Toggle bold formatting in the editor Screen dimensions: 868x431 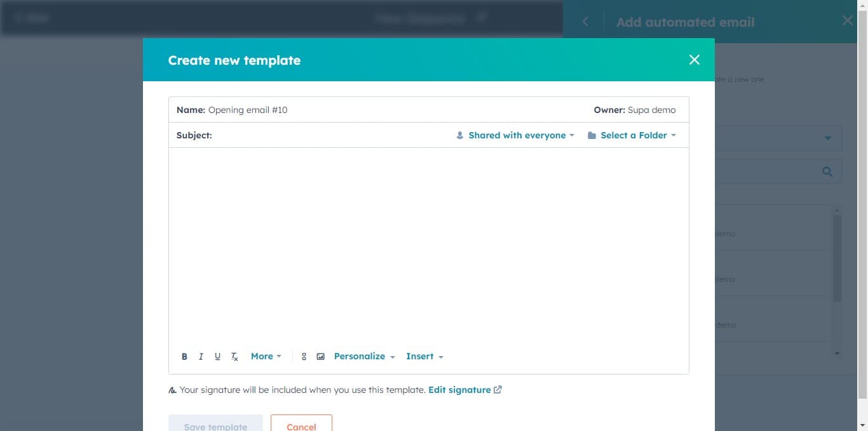(184, 356)
